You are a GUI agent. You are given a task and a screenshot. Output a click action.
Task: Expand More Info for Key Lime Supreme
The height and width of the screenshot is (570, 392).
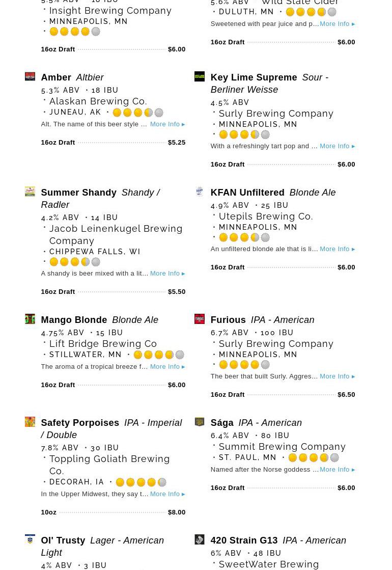337,146
